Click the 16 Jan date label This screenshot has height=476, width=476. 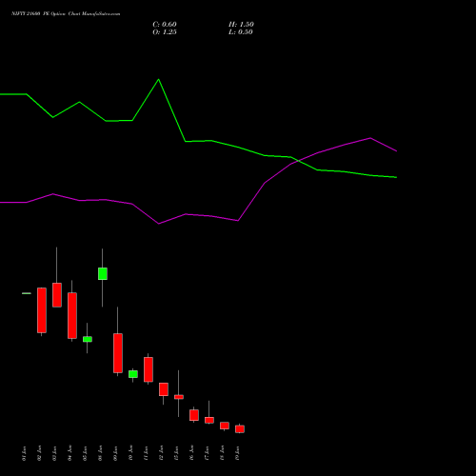tap(191, 453)
